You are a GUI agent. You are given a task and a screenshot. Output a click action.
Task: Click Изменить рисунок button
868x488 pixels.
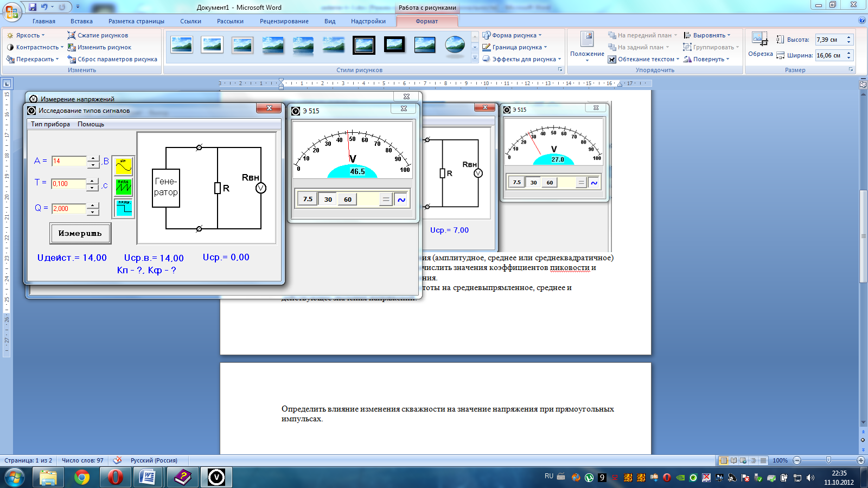[99, 47]
